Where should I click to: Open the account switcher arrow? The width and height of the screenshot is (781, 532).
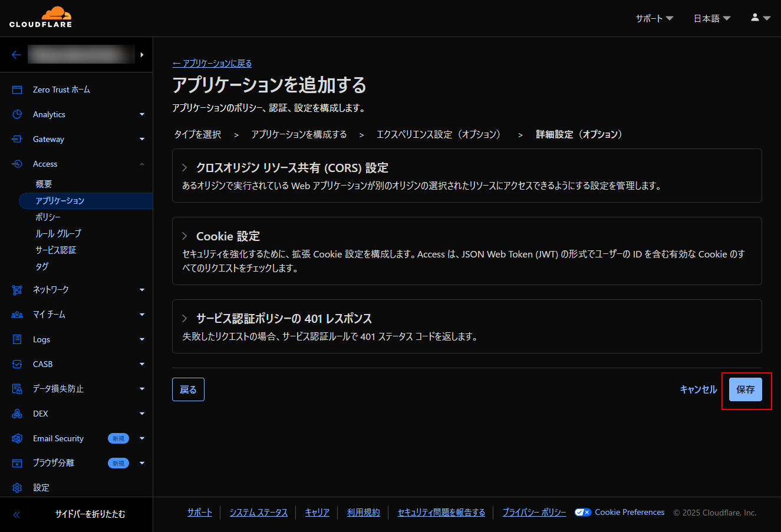pyautogui.click(x=141, y=55)
